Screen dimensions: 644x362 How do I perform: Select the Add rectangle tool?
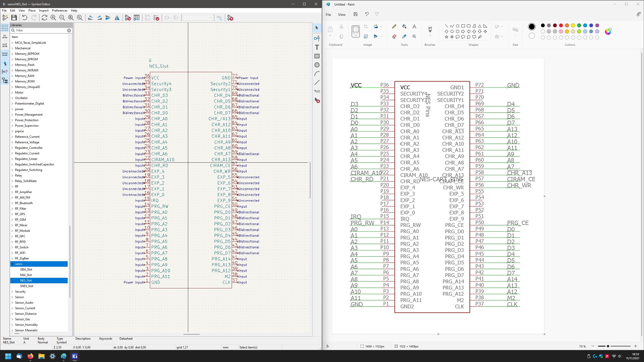coord(317,56)
